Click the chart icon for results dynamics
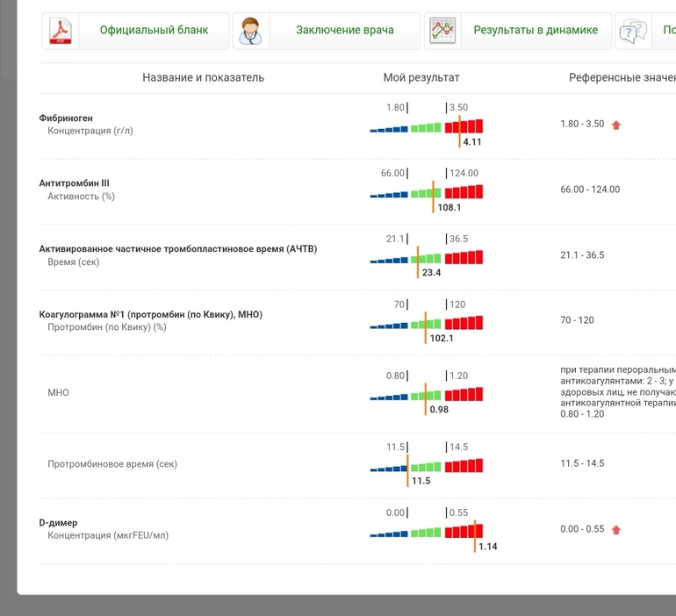Viewport: 676px width, 616px height. [442, 31]
